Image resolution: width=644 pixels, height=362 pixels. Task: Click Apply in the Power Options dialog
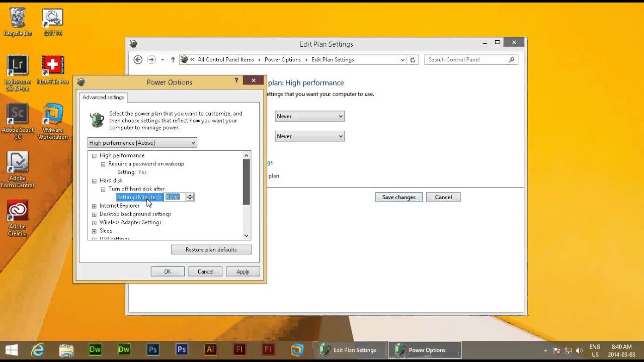click(x=243, y=271)
